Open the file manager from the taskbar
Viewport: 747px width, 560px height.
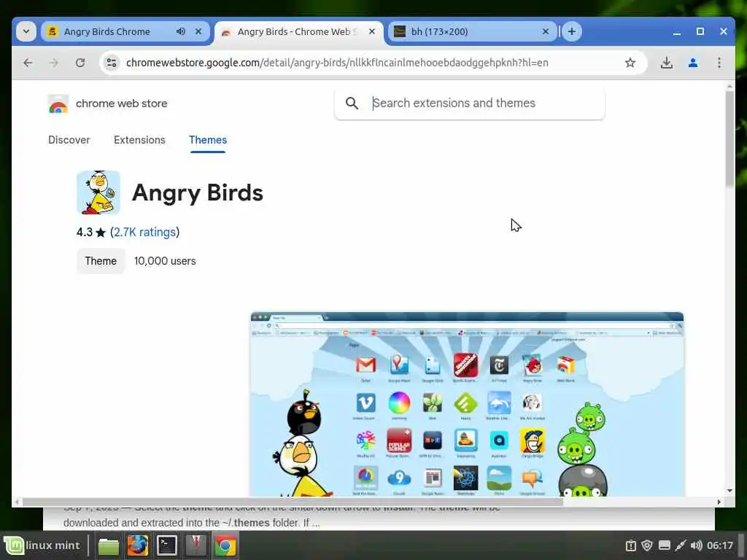pos(109,545)
